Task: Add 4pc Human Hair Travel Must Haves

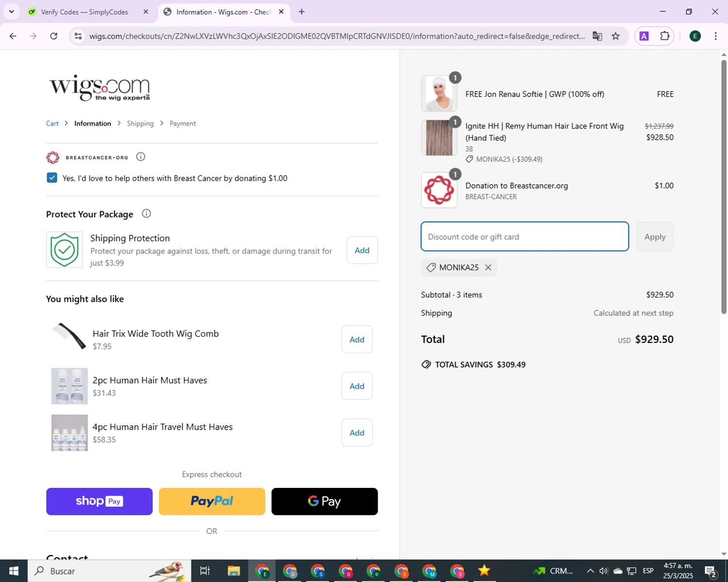Action: point(357,433)
